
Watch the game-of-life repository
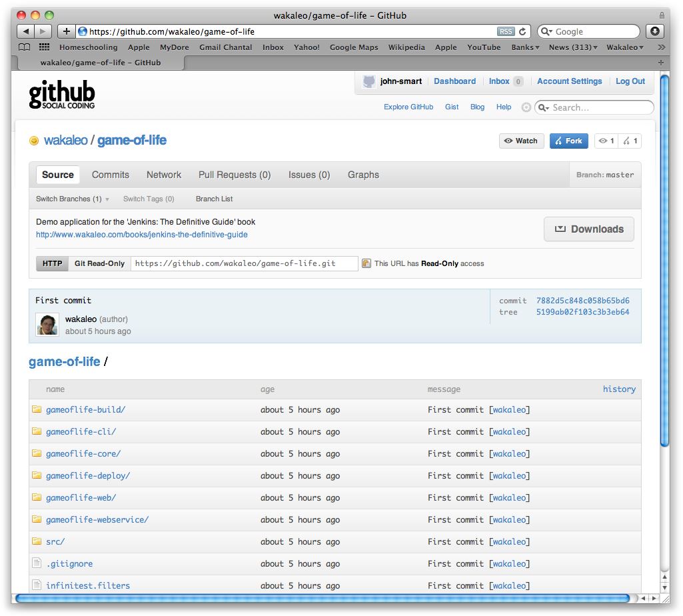pyautogui.click(x=521, y=141)
